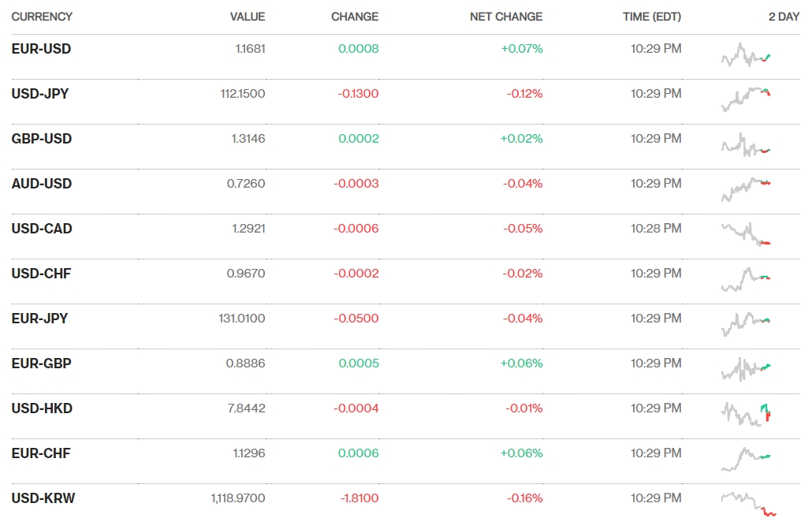Click the EUR-CHF 2 day sparkline
Screen dimensions: 812x522
(746, 459)
